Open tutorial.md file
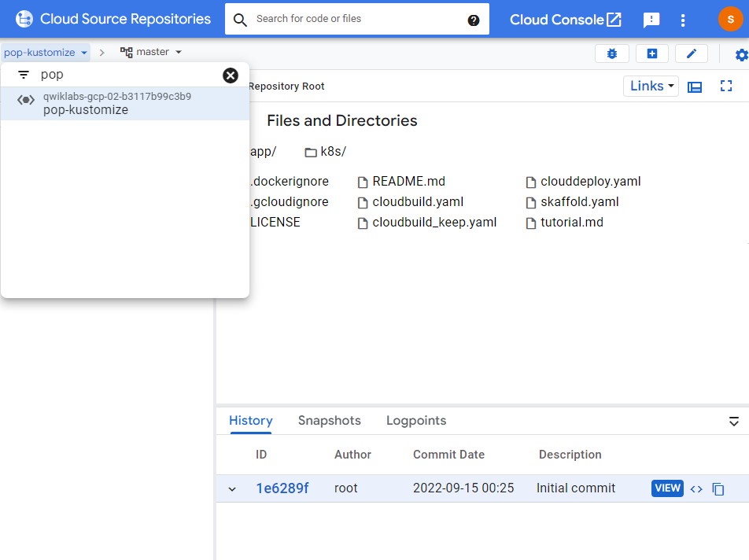This screenshot has width=749, height=560. [565, 223]
